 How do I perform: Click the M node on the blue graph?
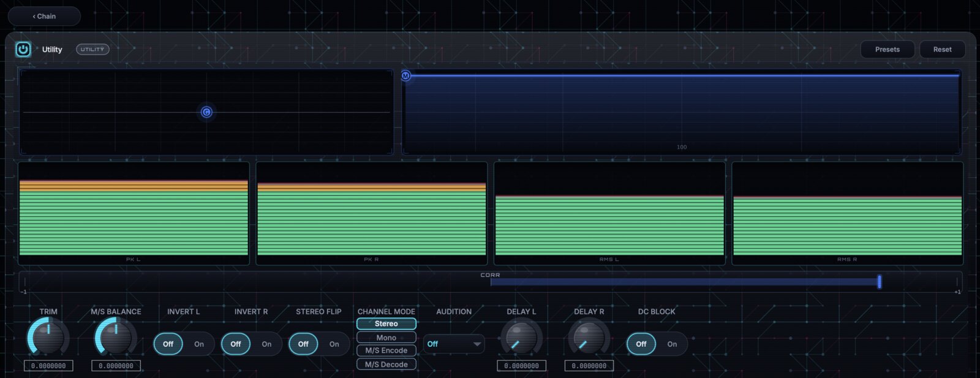click(x=405, y=75)
